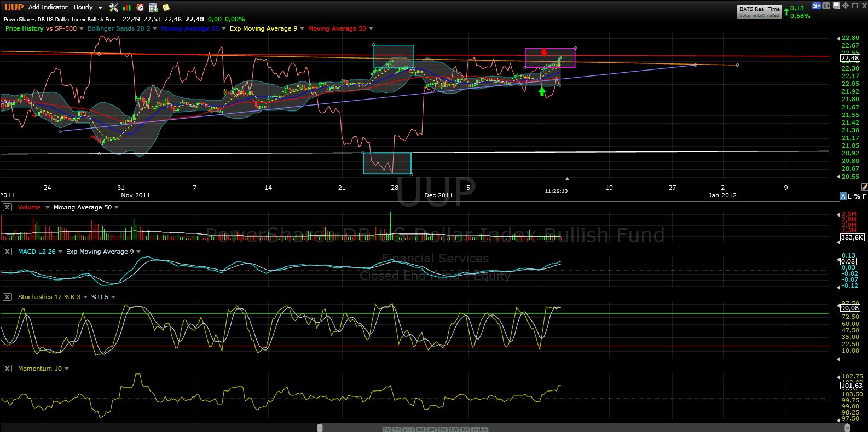The image size is (868, 432).
Task: Maximize the chart window
Action: pyautogui.click(x=855, y=6)
